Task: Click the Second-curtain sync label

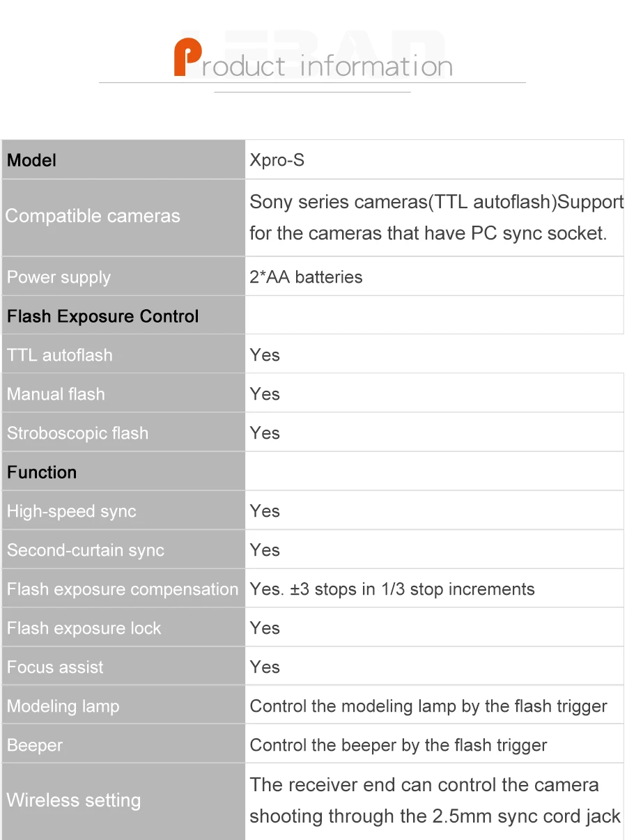Action: 86,550
